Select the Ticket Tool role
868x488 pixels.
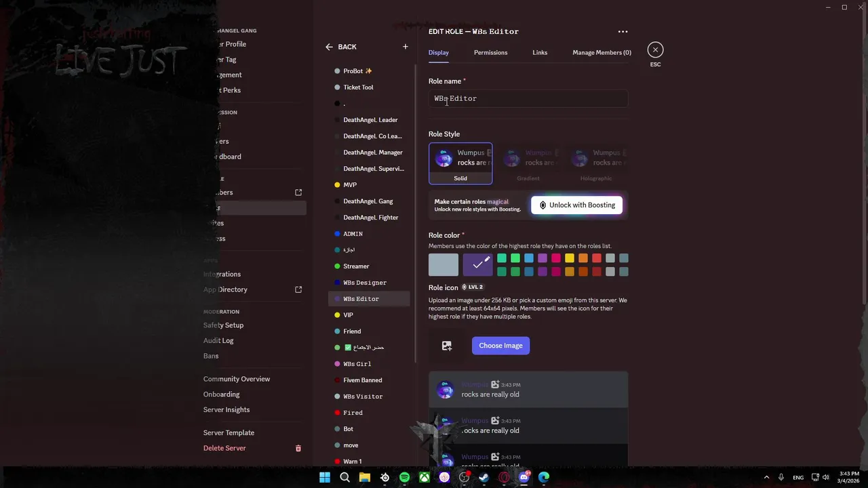(369, 87)
